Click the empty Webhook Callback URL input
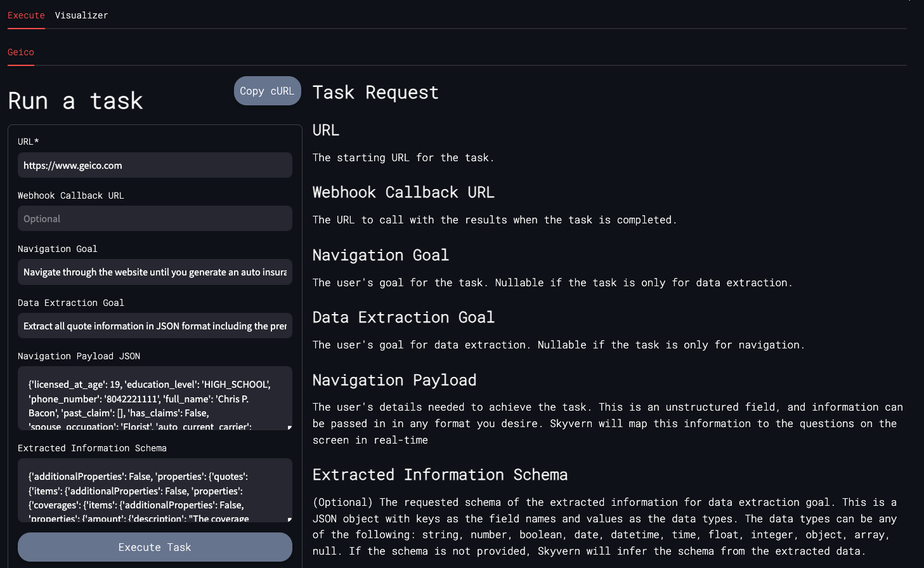924x568 pixels. pyautogui.click(x=155, y=219)
